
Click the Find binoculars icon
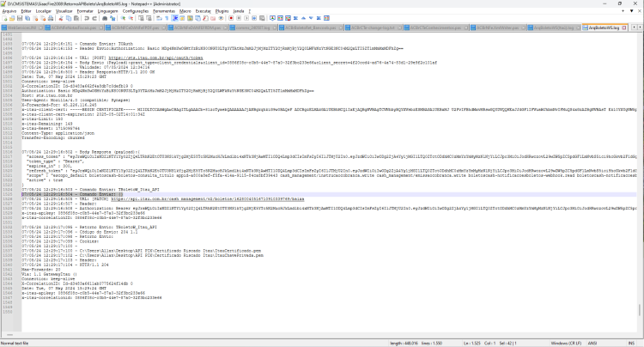click(x=105, y=18)
